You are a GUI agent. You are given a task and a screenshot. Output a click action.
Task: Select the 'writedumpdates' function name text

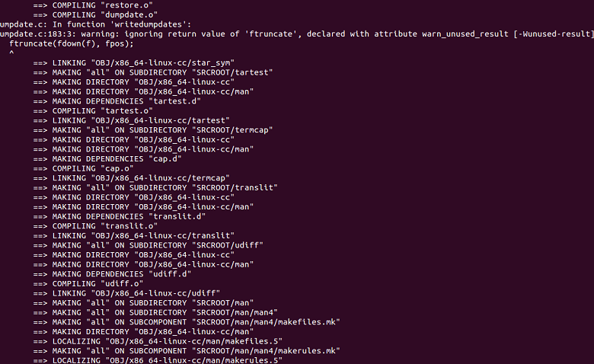[x=149, y=24]
